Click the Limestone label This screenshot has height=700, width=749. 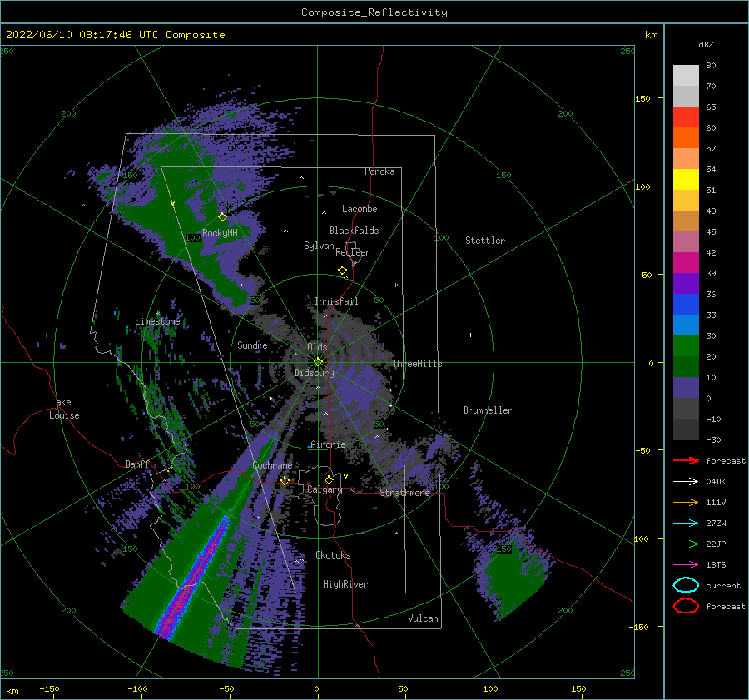(157, 321)
